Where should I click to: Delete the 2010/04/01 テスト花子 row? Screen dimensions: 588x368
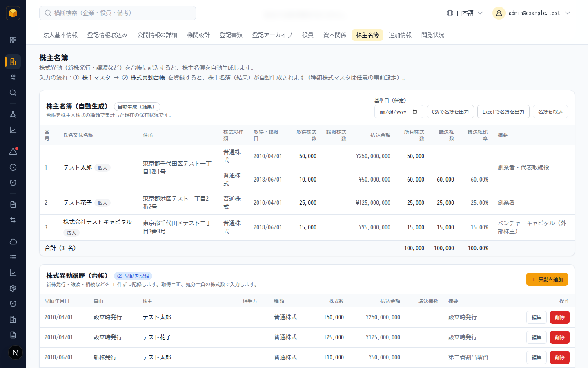point(560,337)
